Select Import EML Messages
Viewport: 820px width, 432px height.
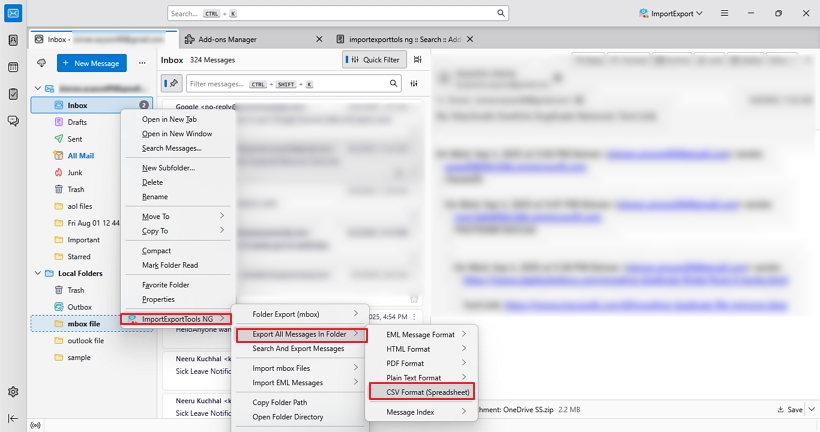301,383
